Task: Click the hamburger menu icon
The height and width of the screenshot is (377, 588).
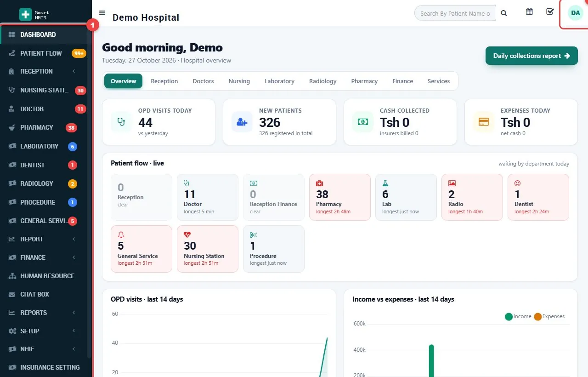Action: (x=102, y=13)
